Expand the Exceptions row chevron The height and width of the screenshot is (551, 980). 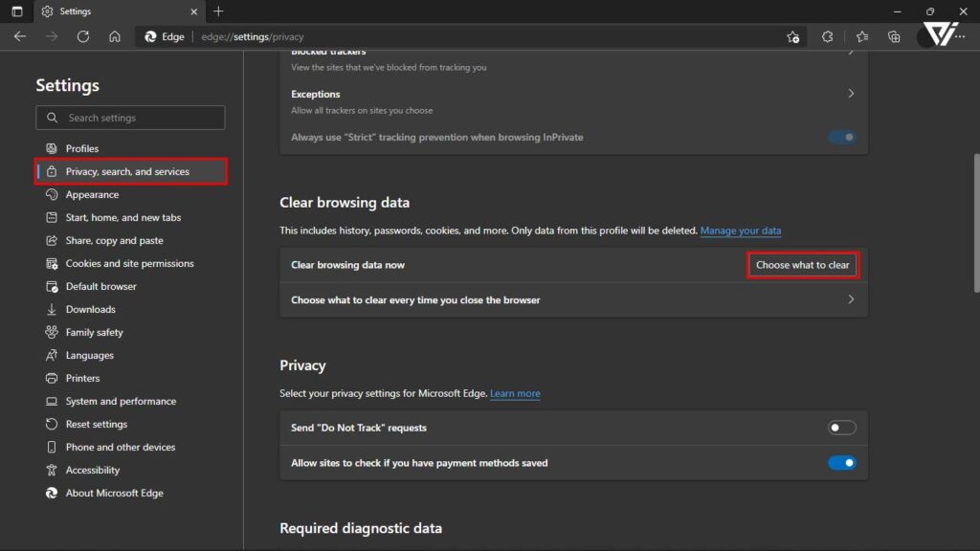coord(851,94)
